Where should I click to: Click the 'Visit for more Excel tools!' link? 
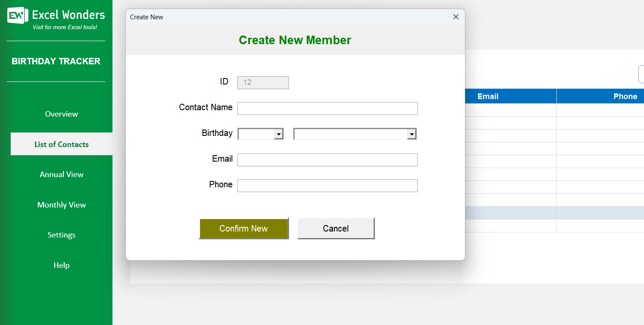click(x=65, y=27)
